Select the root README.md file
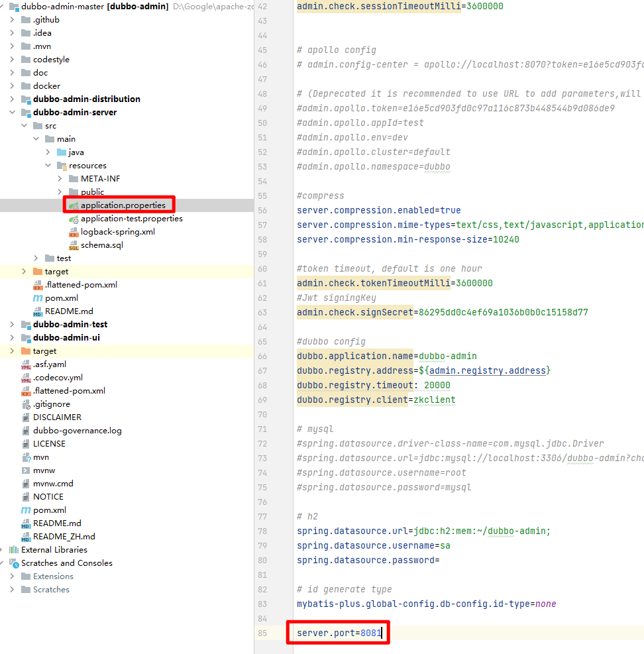 (x=57, y=523)
